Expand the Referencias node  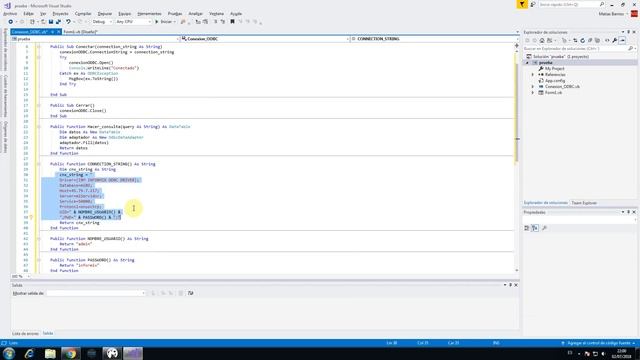533,75
